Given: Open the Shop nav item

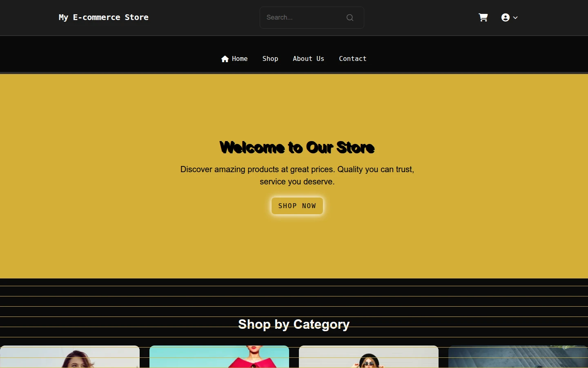Looking at the screenshot, I should [x=270, y=59].
